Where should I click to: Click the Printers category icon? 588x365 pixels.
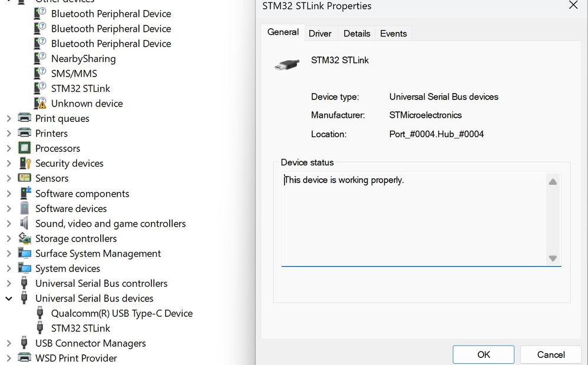pyautogui.click(x=24, y=133)
